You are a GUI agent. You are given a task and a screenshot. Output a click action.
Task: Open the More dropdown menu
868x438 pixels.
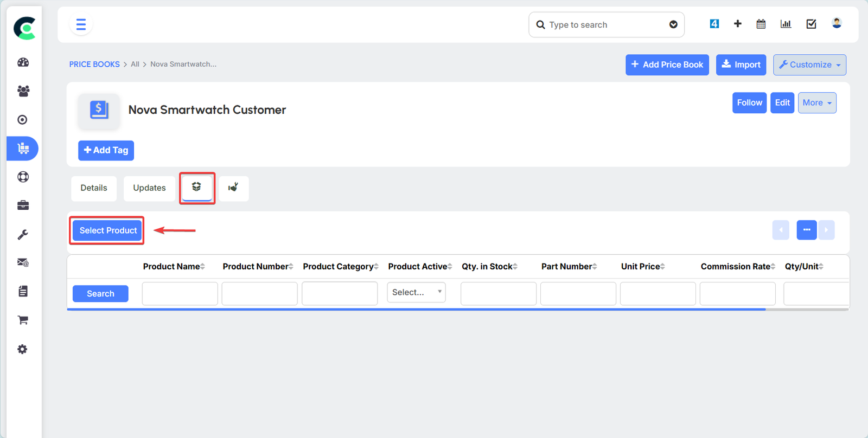(x=816, y=102)
